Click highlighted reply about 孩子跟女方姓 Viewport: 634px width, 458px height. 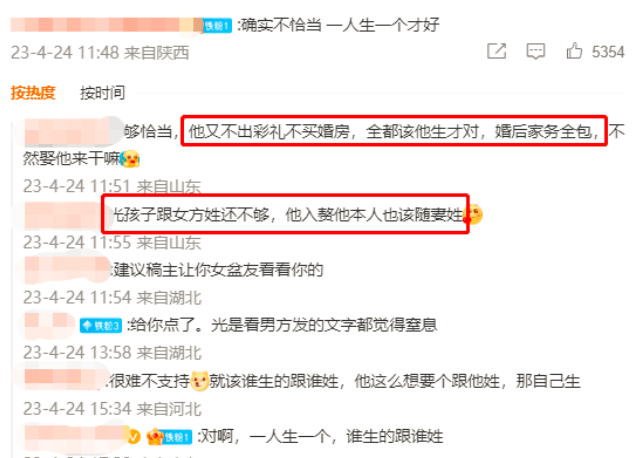tap(287, 214)
